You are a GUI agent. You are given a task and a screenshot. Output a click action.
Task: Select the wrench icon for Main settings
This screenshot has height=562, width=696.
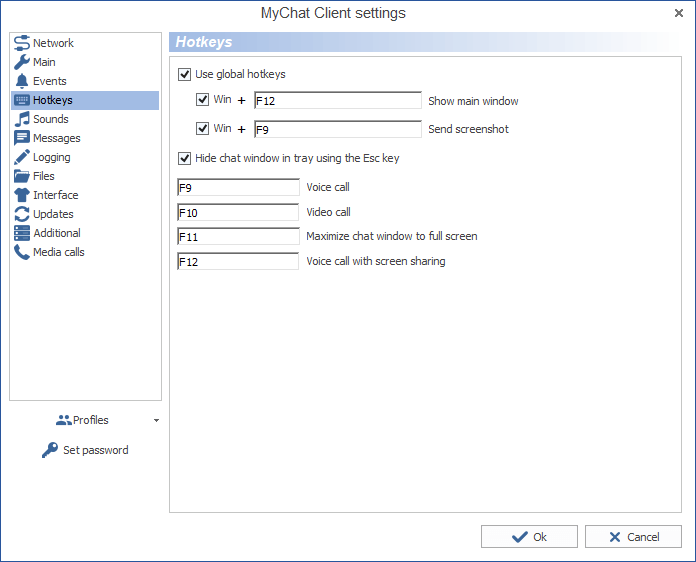tap(22, 62)
